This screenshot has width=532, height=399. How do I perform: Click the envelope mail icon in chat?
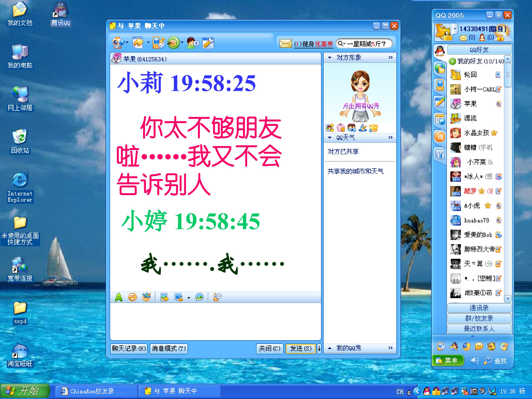tap(285, 44)
